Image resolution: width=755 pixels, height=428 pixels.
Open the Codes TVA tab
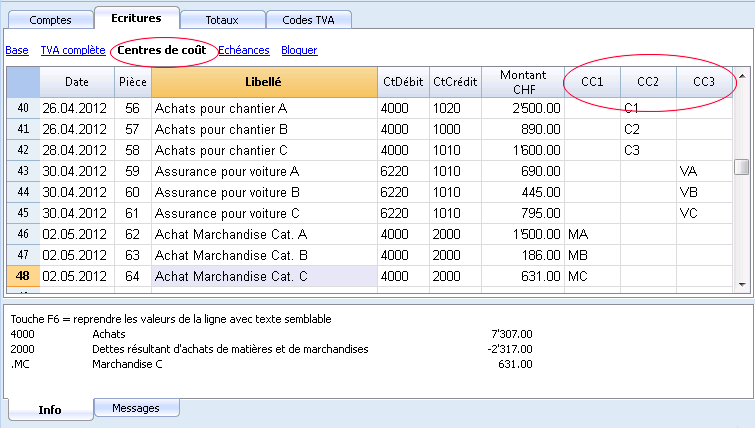coord(309,20)
